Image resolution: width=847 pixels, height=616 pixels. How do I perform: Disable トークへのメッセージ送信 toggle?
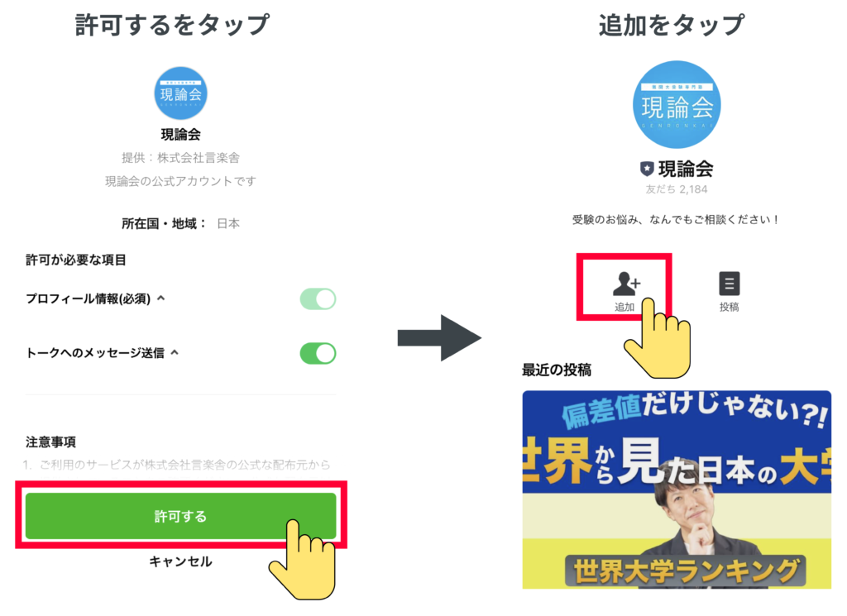318,353
